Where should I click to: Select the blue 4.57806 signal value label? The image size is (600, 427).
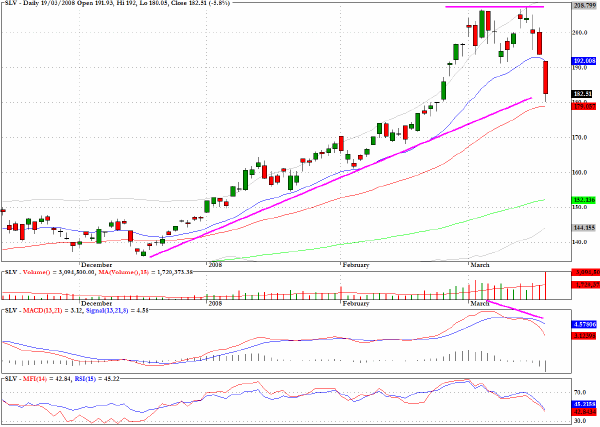pyautogui.click(x=584, y=325)
